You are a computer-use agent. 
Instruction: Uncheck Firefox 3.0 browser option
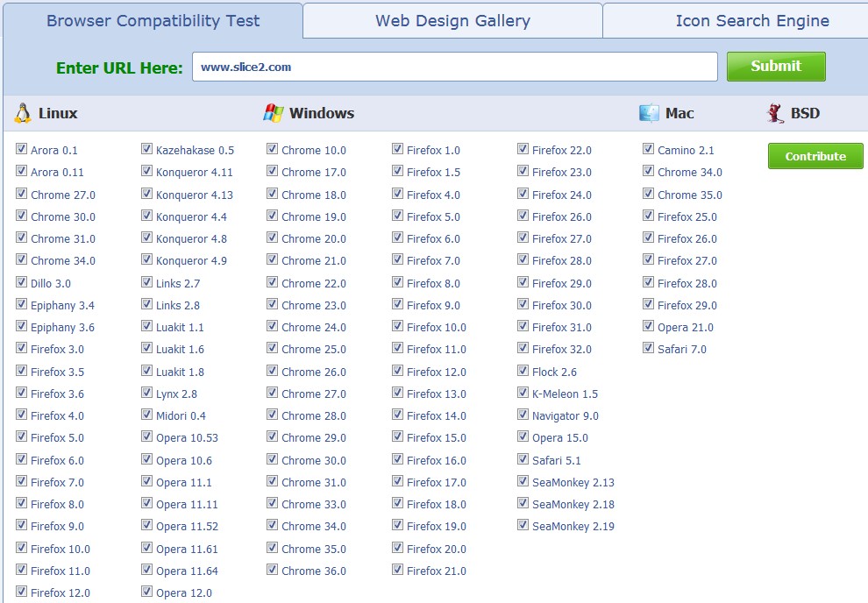pyautogui.click(x=22, y=348)
